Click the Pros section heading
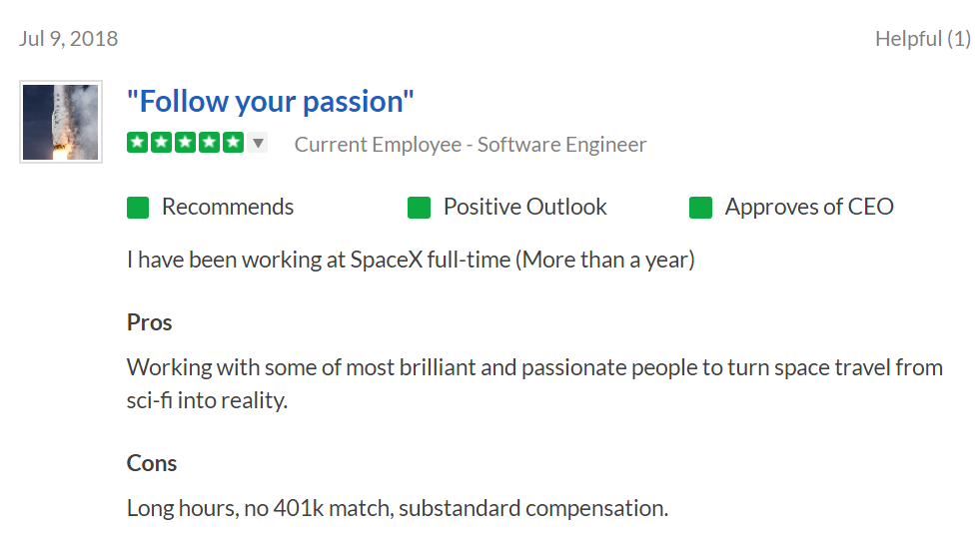 (x=150, y=322)
